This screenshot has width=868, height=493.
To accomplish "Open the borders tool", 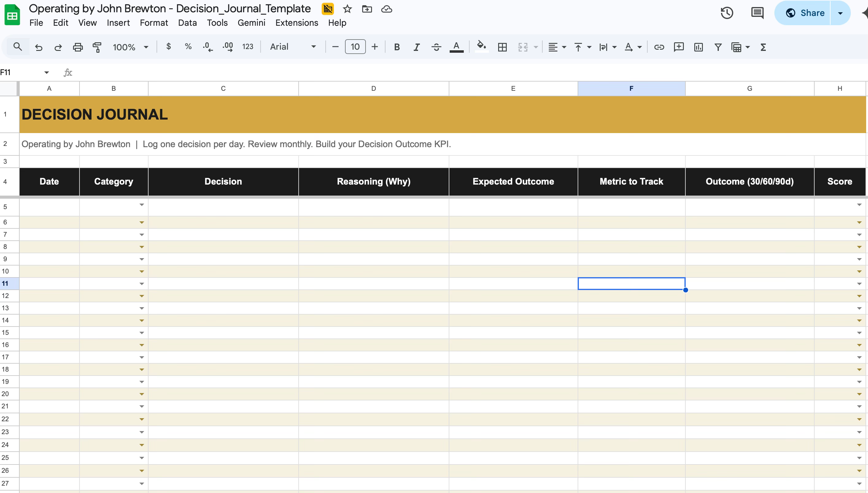I will [502, 47].
